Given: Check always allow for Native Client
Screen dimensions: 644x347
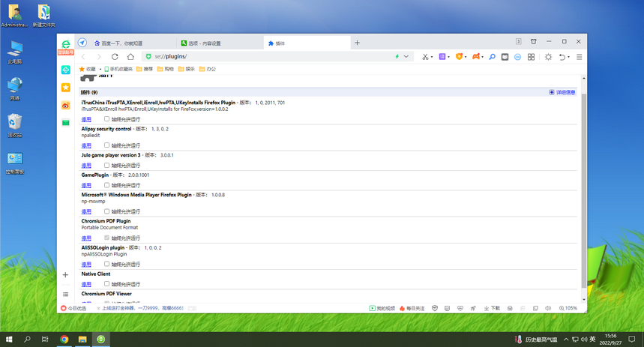Looking at the screenshot, I should click(x=106, y=284).
